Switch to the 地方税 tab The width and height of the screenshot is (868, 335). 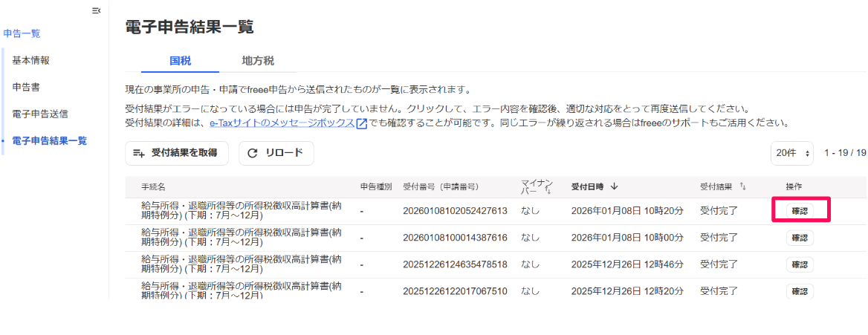[x=258, y=61]
